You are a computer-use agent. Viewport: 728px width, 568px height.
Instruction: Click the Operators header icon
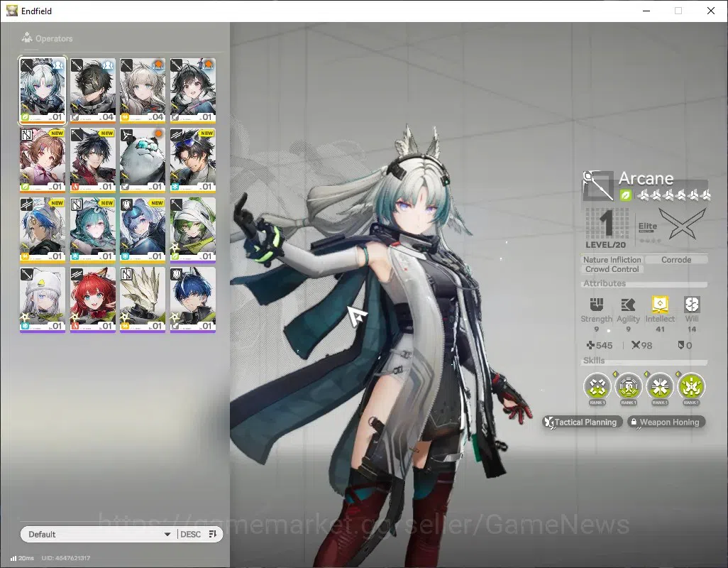tap(27, 38)
